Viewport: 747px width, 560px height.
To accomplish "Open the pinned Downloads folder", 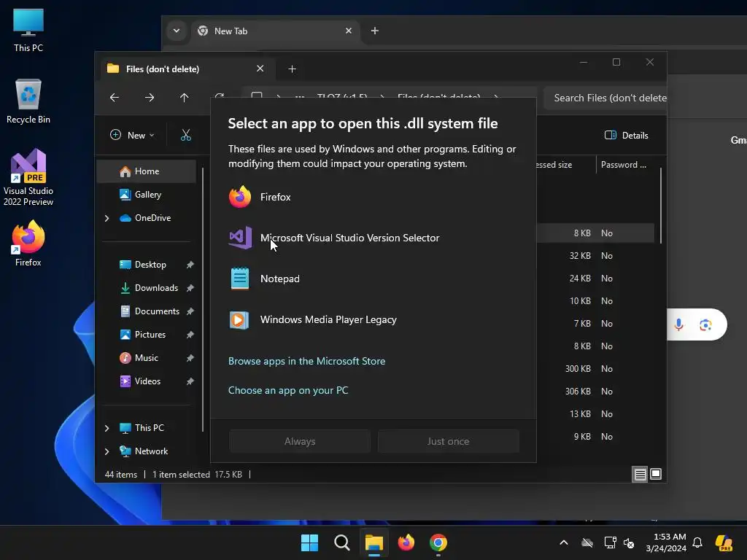I will point(155,288).
